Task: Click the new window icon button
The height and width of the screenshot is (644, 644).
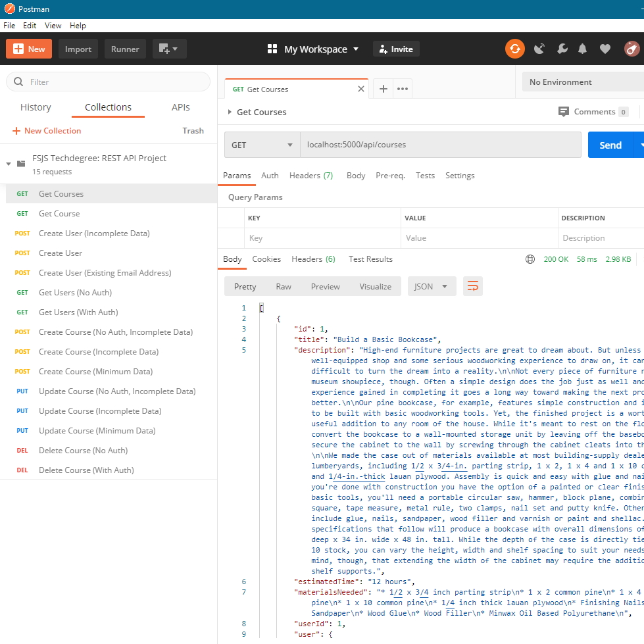Action: click(169, 49)
